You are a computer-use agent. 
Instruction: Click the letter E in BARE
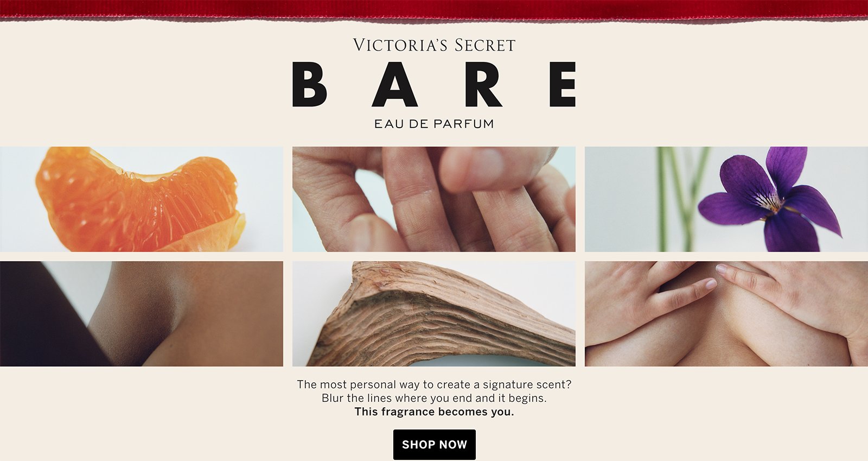[563, 84]
